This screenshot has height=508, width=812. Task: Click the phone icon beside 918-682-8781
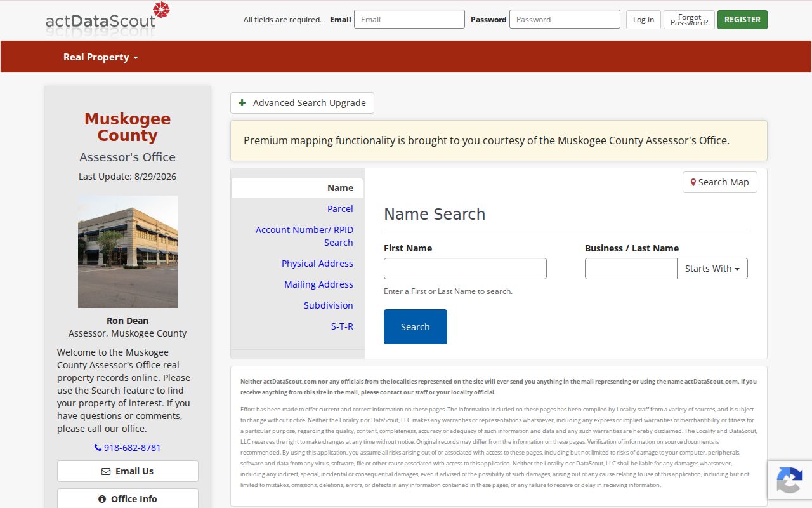click(98, 448)
